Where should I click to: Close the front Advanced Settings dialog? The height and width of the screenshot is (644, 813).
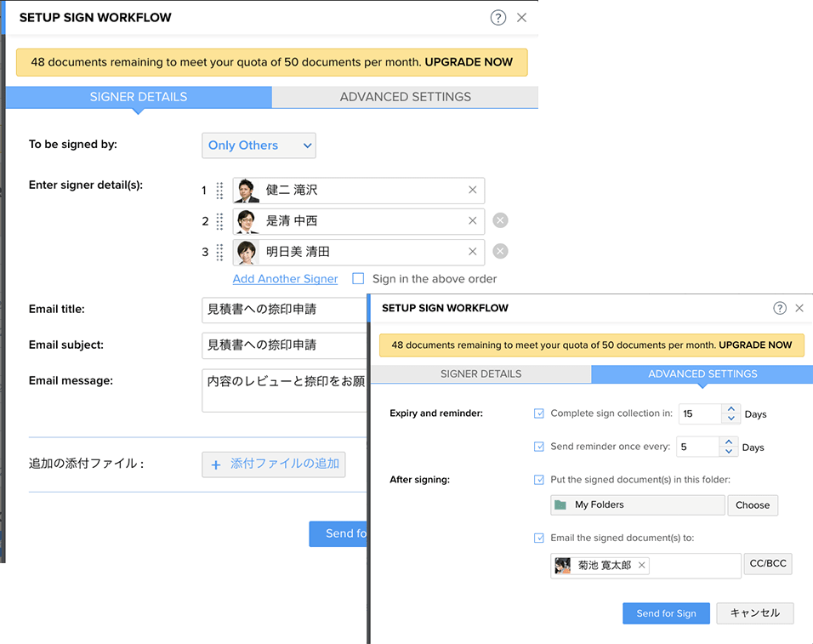click(x=799, y=308)
